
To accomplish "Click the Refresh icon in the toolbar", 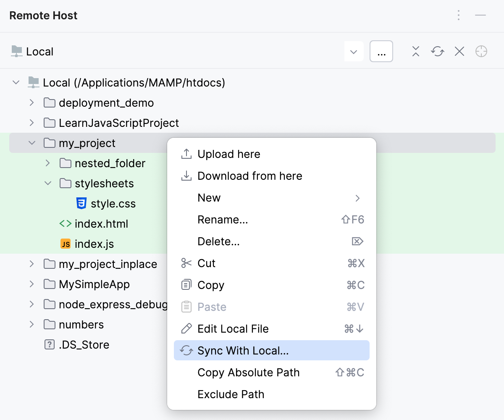I will coord(437,51).
